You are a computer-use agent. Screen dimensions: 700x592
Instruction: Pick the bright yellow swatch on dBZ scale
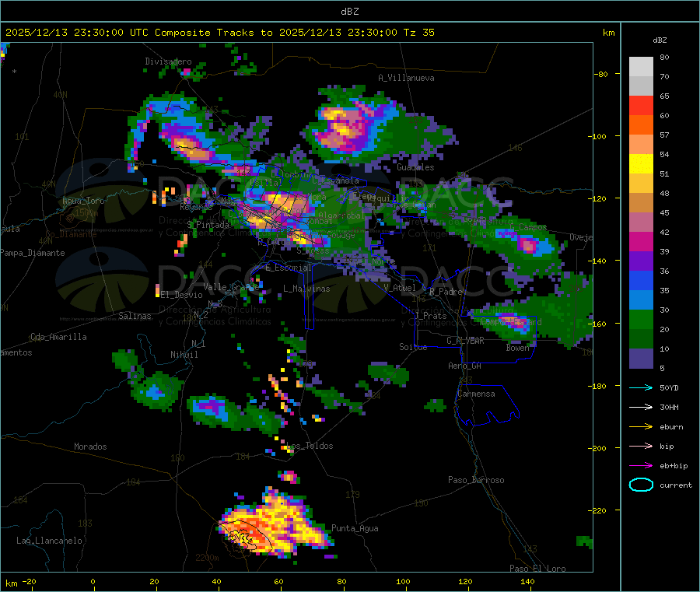coord(641,164)
